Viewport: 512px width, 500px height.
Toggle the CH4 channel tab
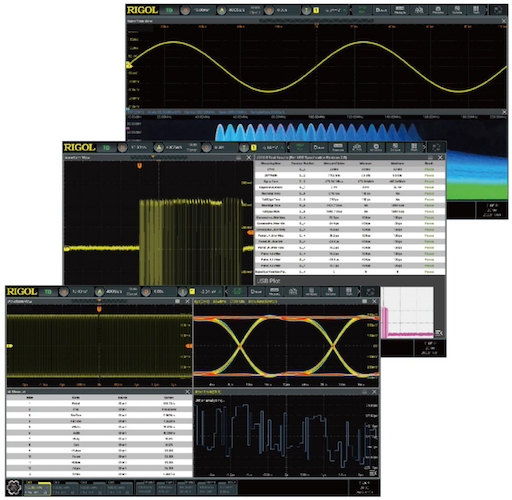pyautogui.click(x=120, y=488)
